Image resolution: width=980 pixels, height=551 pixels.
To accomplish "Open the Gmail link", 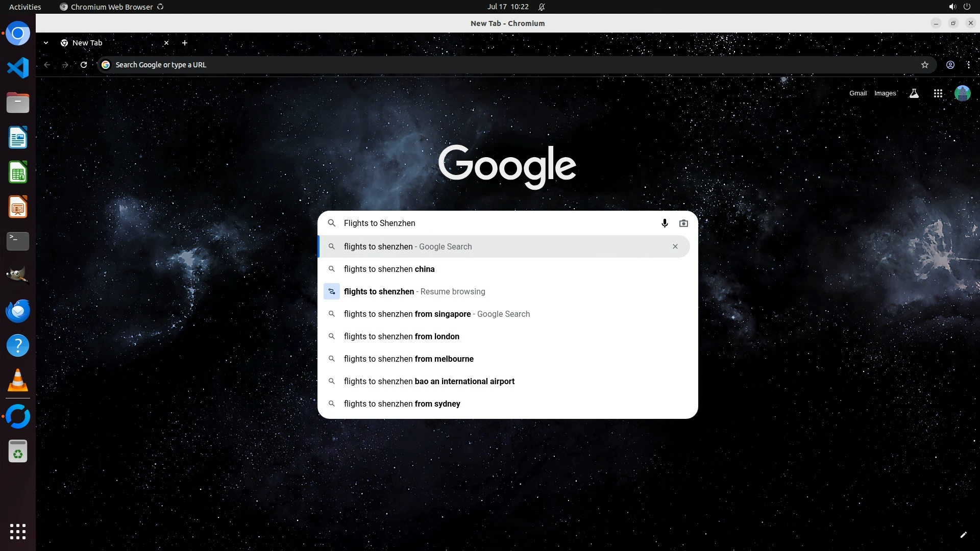I will [857, 93].
